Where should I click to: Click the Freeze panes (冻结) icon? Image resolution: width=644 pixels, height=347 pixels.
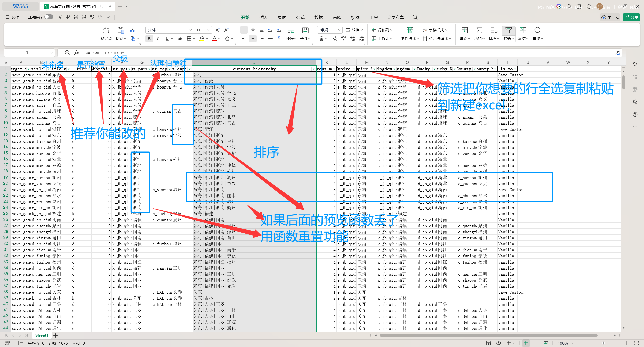pos(523,30)
